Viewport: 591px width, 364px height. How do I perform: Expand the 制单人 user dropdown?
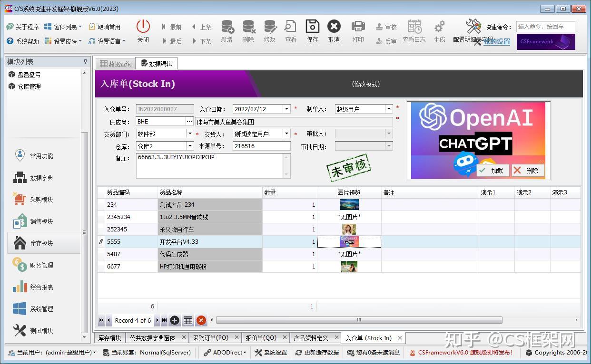pyautogui.click(x=389, y=108)
